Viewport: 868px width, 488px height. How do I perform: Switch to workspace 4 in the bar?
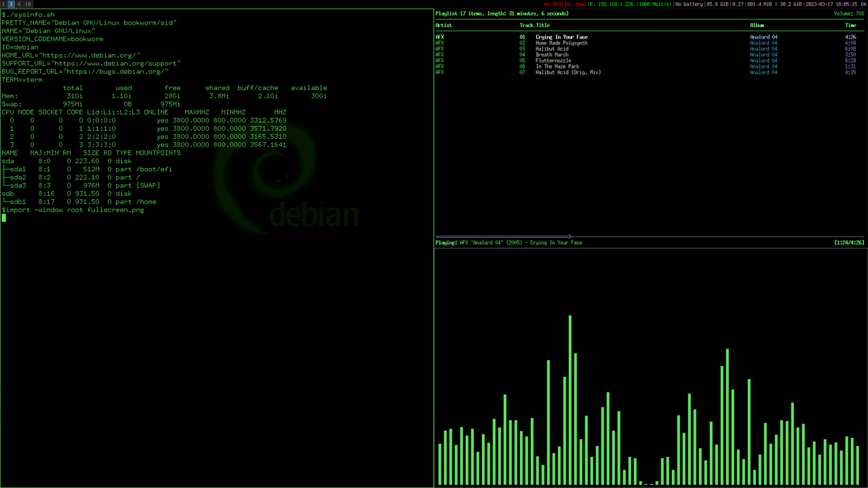20,4
